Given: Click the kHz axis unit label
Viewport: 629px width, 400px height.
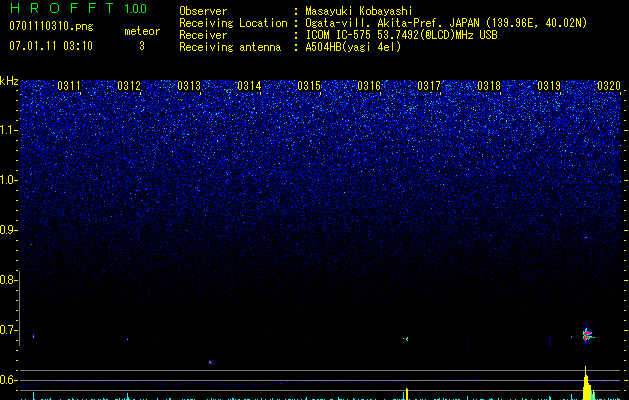Looking at the screenshot, I should click(x=9, y=81).
